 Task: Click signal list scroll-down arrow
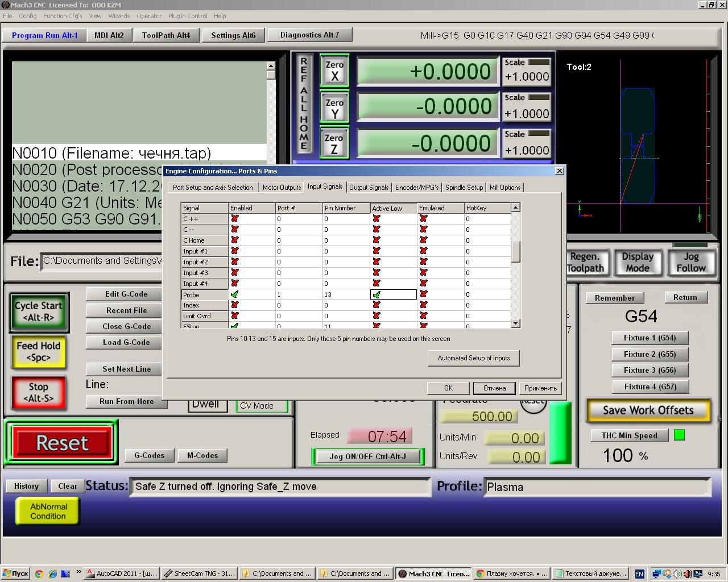coord(516,323)
